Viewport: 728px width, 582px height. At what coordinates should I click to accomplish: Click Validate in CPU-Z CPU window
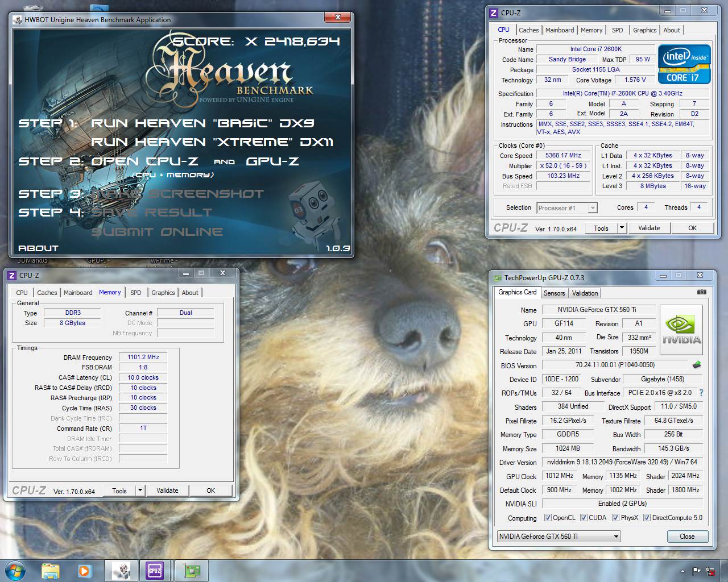click(649, 228)
